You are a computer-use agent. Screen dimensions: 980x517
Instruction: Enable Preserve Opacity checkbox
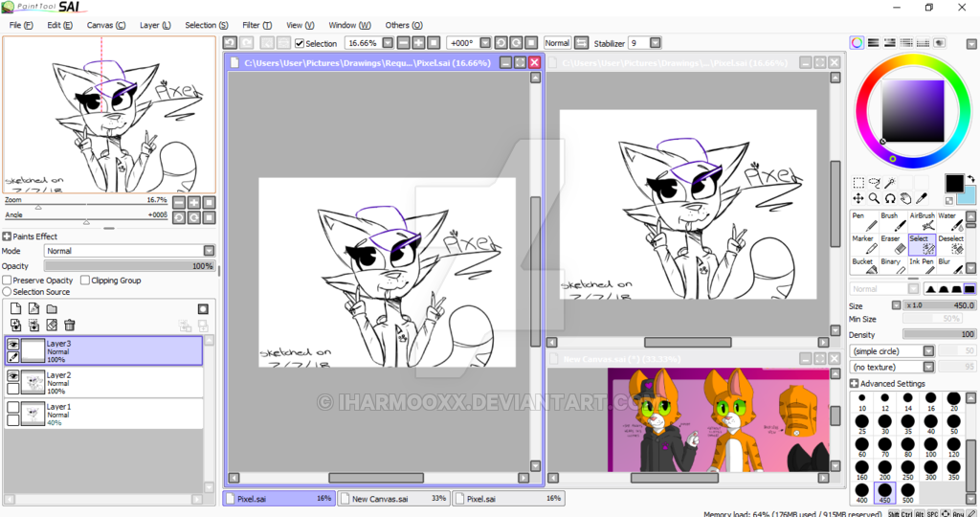click(x=7, y=281)
